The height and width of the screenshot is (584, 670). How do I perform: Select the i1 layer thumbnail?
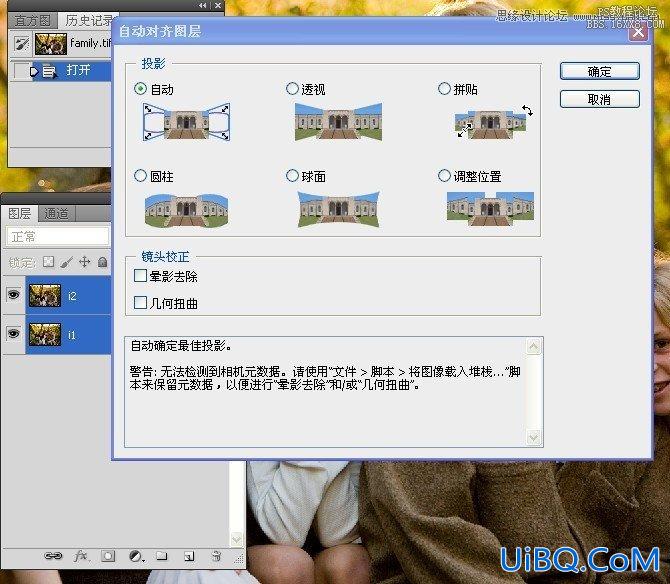click(45, 334)
